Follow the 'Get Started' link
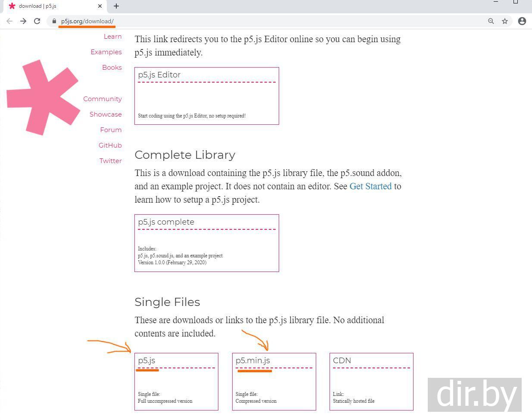Image resolution: width=532 pixels, height=420 pixels. pyautogui.click(x=370, y=186)
